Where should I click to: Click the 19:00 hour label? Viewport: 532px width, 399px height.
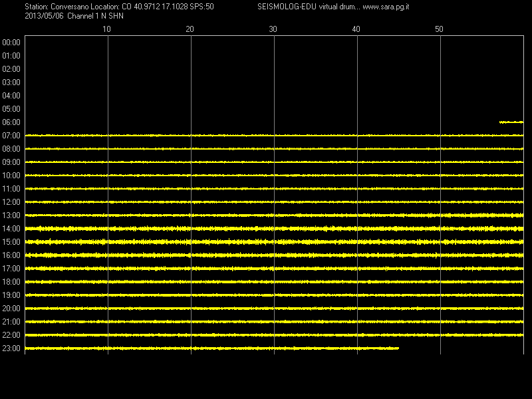click(11, 295)
